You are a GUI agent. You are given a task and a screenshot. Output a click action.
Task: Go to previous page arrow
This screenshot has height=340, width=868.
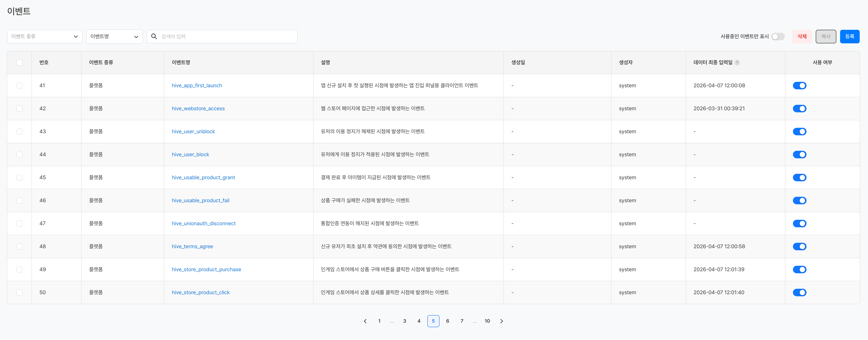(365, 321)
